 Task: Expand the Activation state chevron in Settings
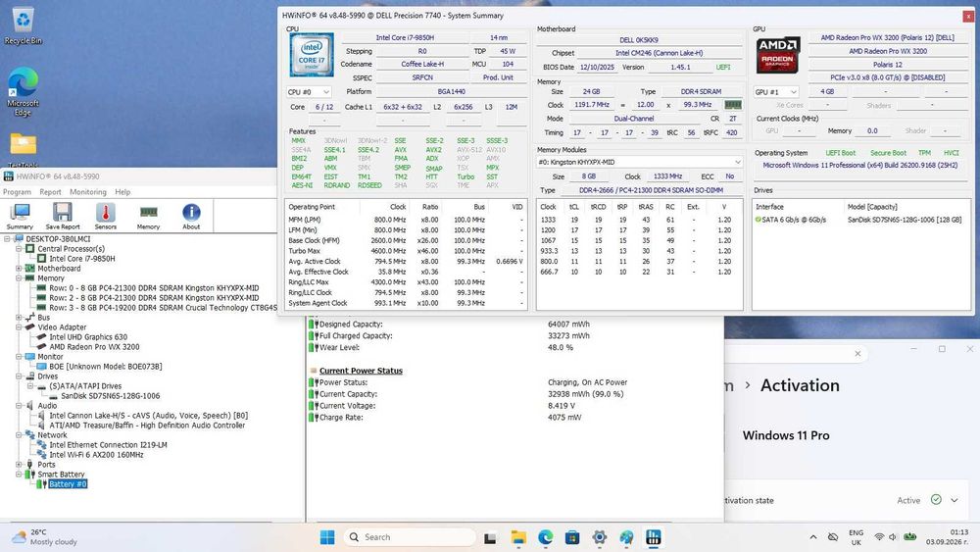pyautogui.click(x=955, y=500)
